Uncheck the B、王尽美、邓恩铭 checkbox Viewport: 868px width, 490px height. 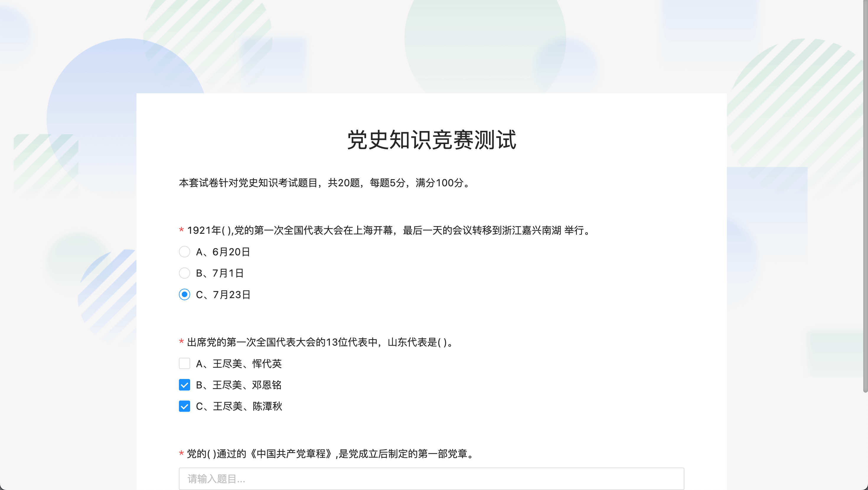pos(184,385)
